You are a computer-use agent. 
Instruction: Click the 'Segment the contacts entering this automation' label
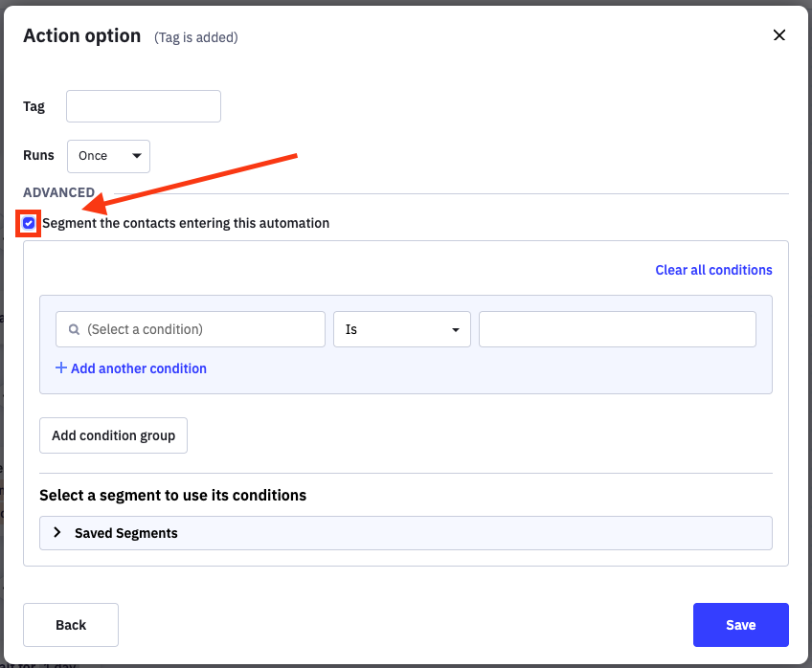point(186,223)
